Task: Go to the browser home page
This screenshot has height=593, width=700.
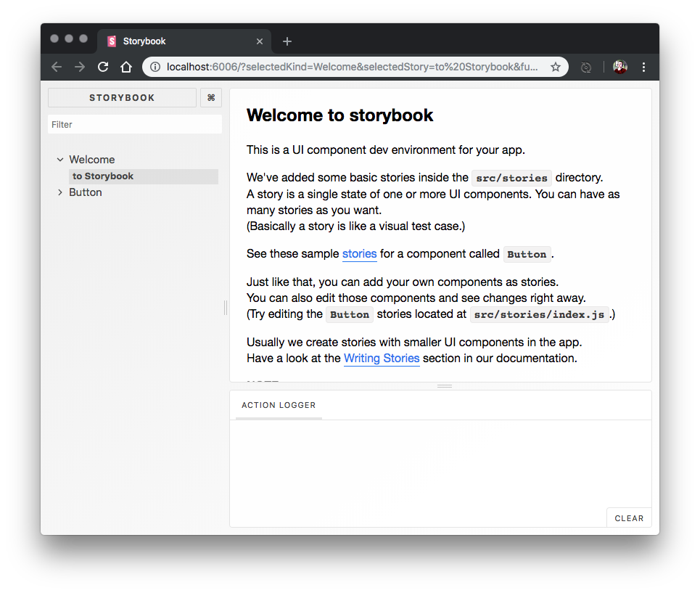Action: coord(126,67)
